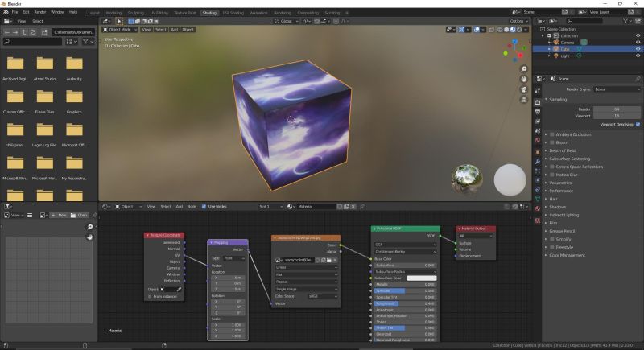Open the Slot 1 material slot dropdown
The width and height of the screenshot is (644, 350).
270,207
